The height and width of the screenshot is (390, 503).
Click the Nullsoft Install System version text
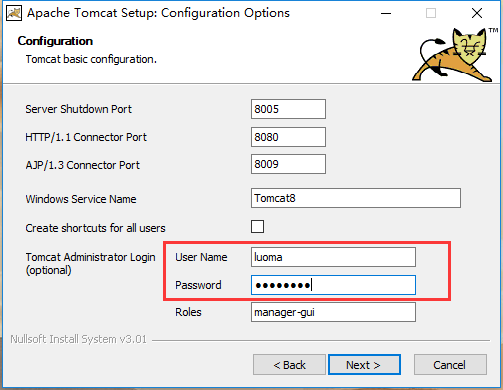coord(78,339)
